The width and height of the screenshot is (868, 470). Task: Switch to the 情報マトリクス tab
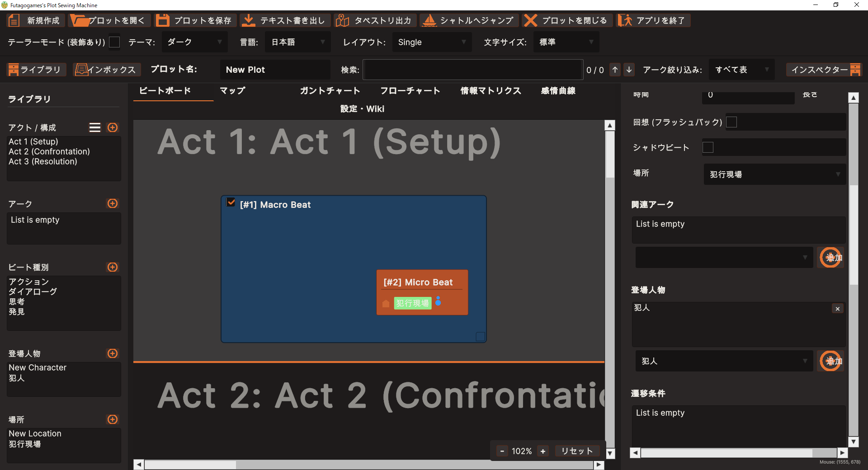click(x=491, y=90)
